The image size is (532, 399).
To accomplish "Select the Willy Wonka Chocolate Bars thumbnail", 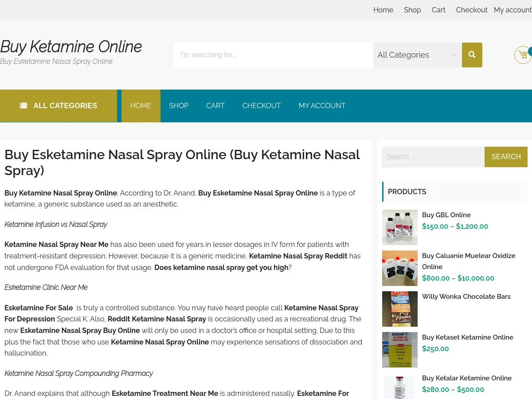I will (399, 309).
